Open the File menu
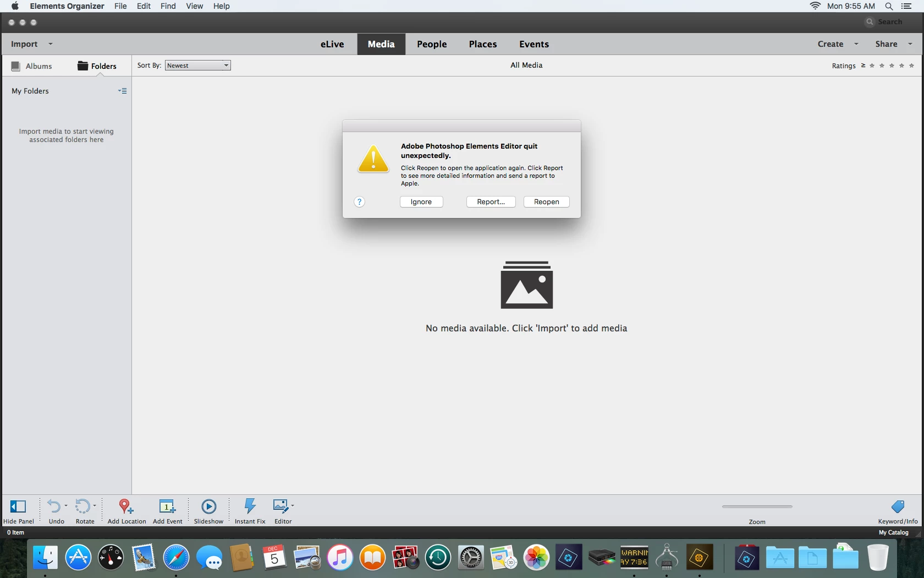The width and height of the screenshot is (924, 578). point(120,6)
